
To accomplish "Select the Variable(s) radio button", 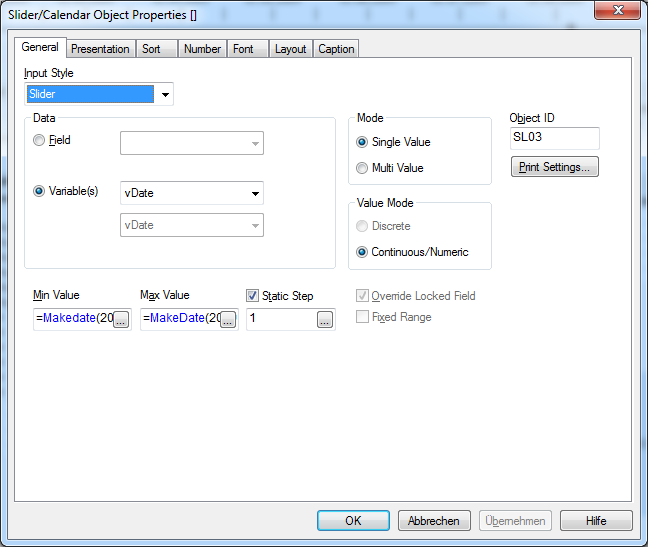I will (x=39, y=191).
